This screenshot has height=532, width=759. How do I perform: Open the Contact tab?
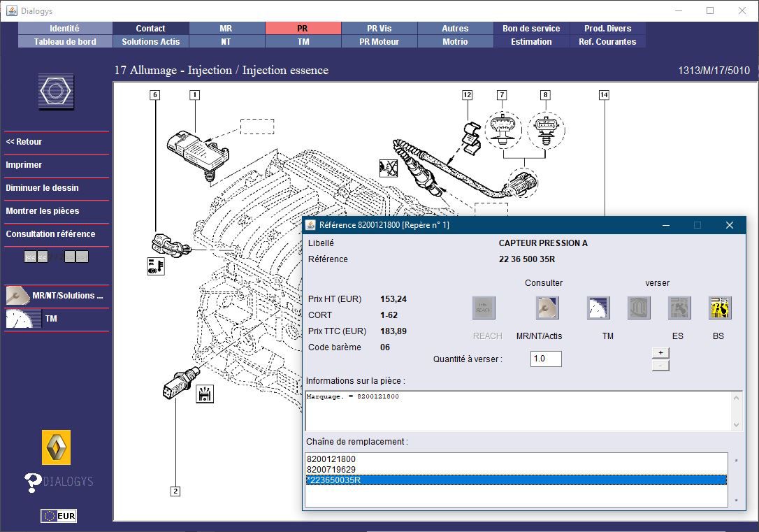150,29
